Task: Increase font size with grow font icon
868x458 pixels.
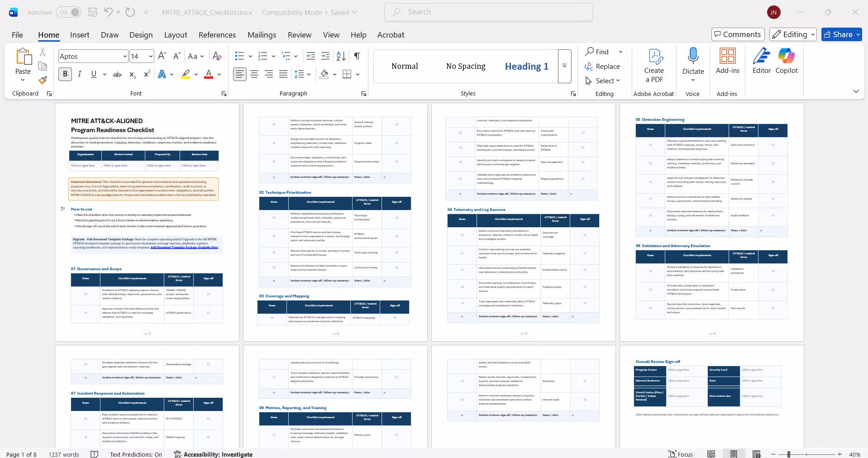Action: pos(162,56)
